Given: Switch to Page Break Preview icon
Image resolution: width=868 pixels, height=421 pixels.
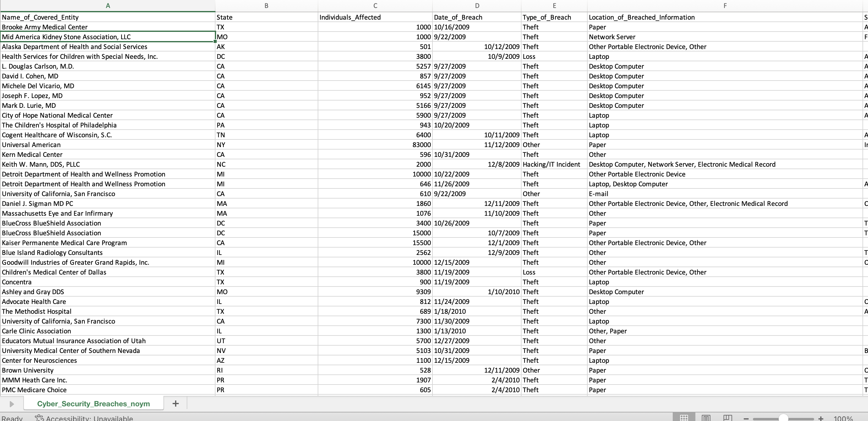Looking at the screenshot, I should (x=728, y=418).
